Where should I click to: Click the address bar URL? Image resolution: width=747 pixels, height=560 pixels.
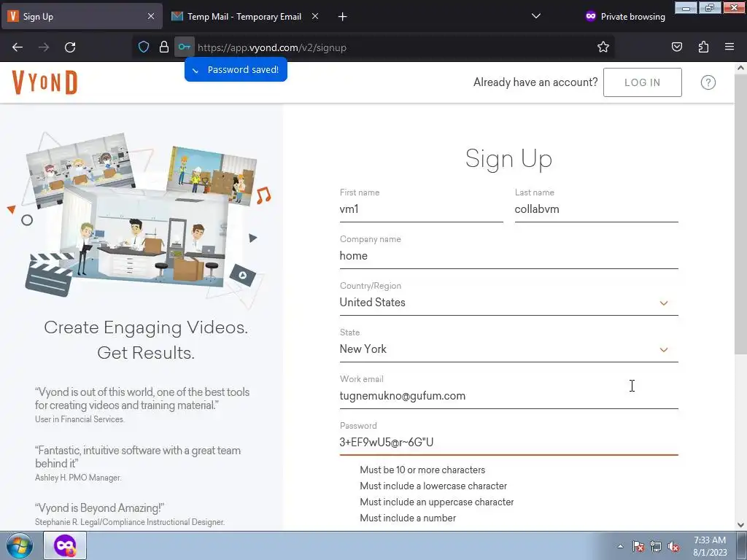click(271, 47)
